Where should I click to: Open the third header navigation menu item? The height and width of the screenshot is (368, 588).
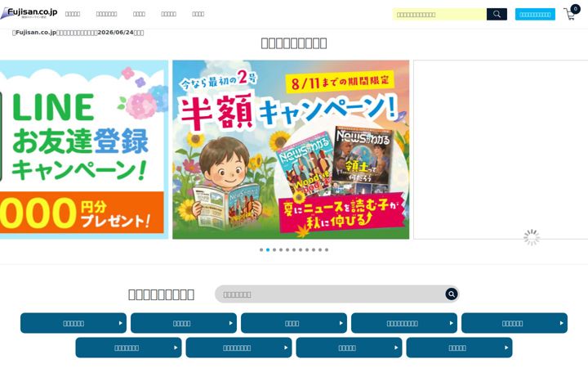coord(139,14)
